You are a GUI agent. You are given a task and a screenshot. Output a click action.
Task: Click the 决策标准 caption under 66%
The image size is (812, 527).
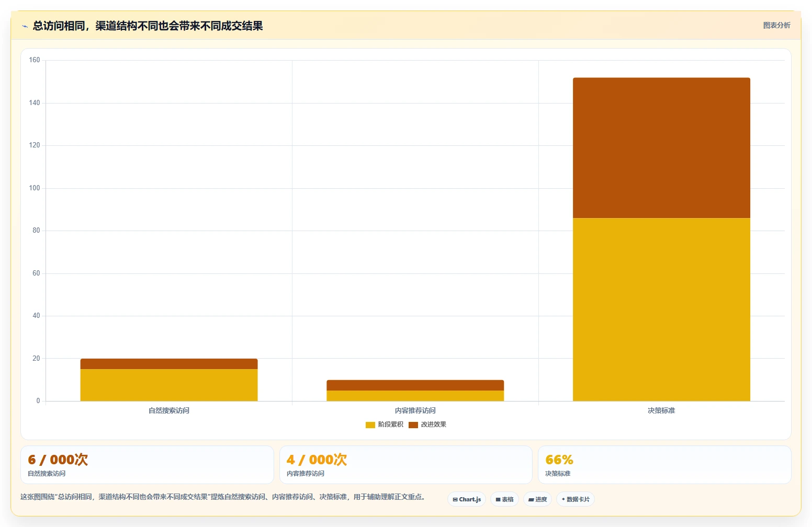tap(558, 474)
